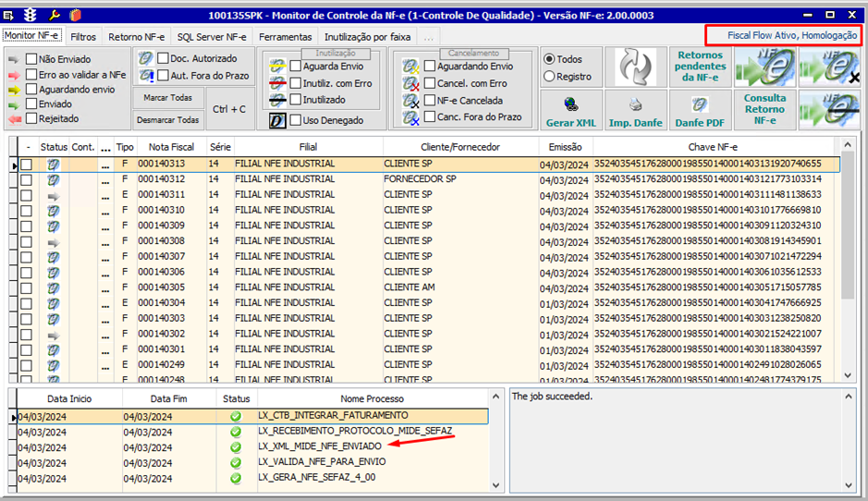Click the orange book icon in title bar

click(74, 15)
